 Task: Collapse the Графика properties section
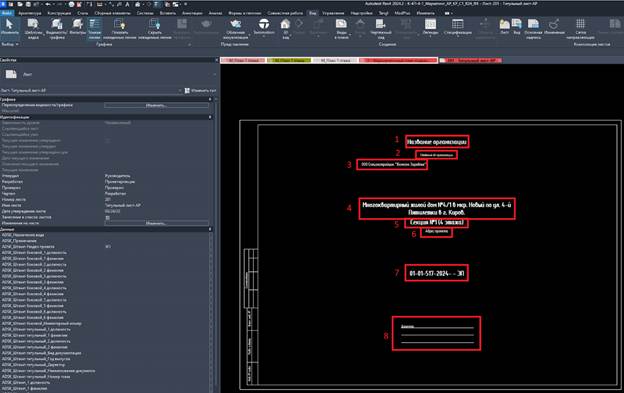coord(211,99)
